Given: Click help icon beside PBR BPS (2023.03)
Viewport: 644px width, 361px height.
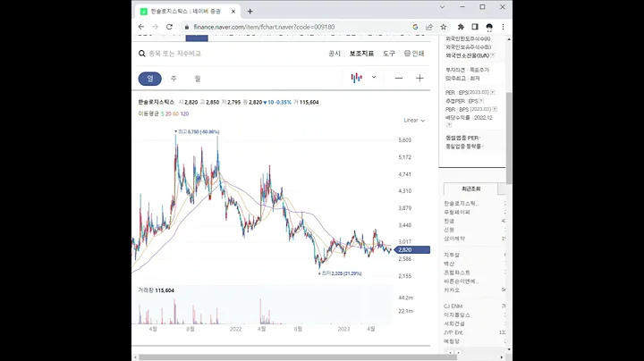Looking at the screenshot, I should pyautogui.click(x=495, y=109).
